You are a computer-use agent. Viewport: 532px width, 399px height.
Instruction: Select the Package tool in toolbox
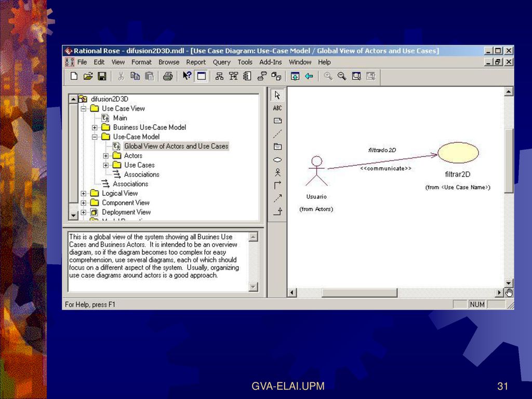click(277, 147)
